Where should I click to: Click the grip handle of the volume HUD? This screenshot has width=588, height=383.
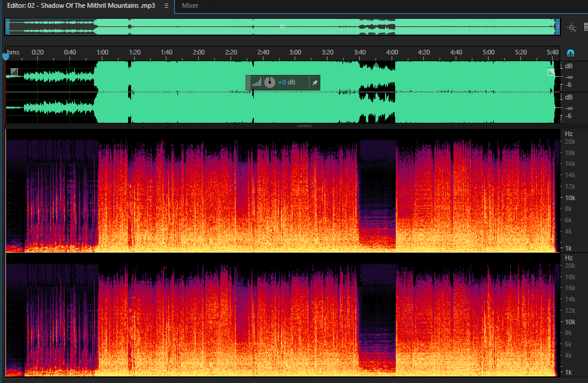[248, 83]
